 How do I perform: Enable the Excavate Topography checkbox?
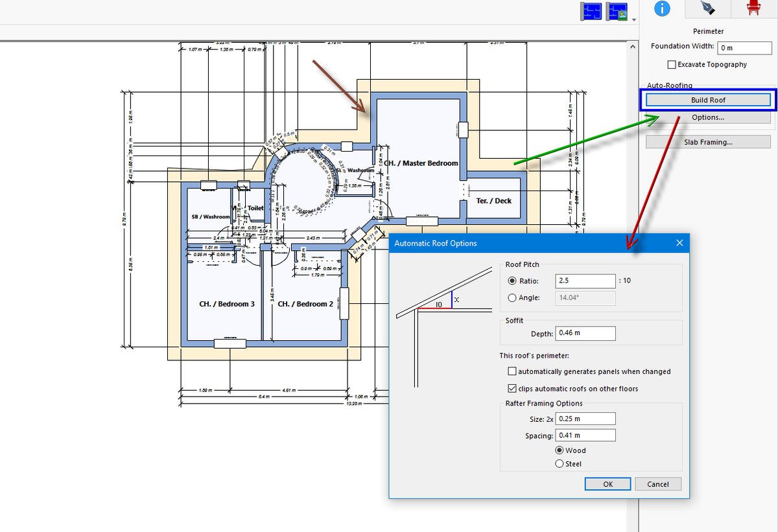point(672,65)
